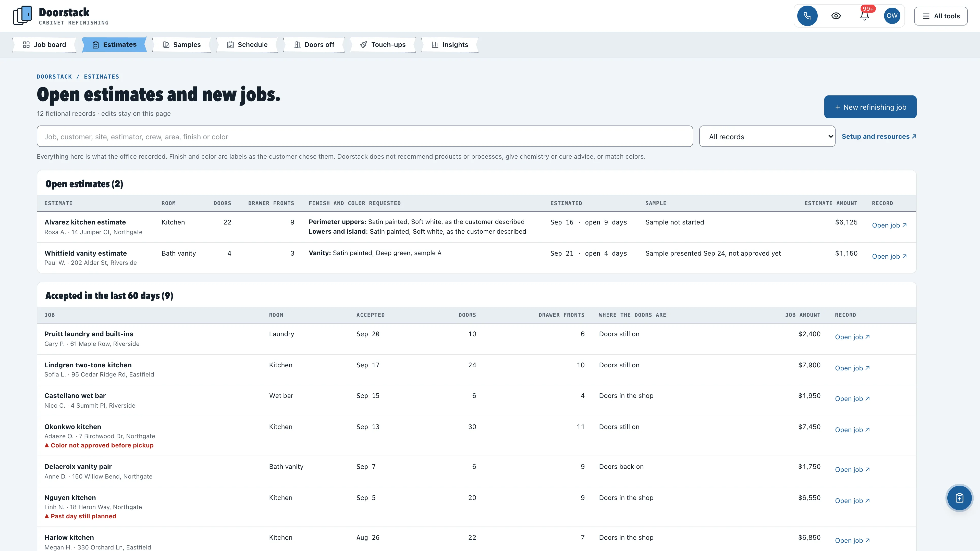
Task: Open job for Castellano wet bar
Action: tap(852, 398)
